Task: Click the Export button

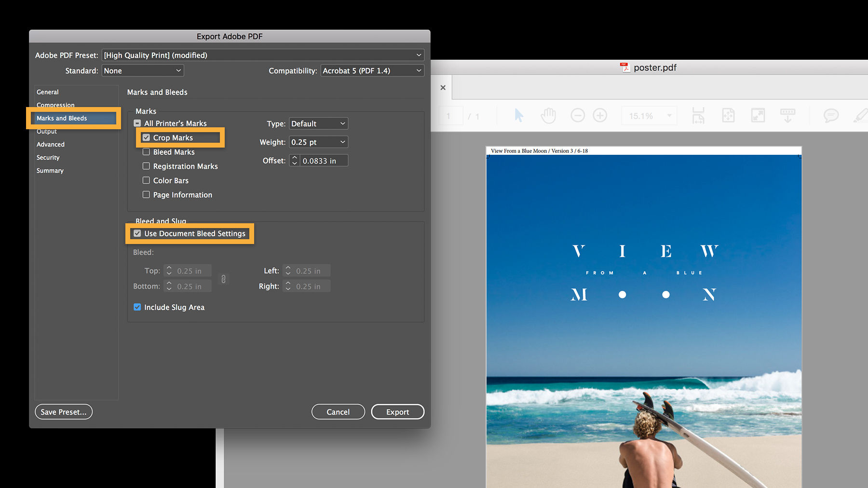Action: [397, 411]
